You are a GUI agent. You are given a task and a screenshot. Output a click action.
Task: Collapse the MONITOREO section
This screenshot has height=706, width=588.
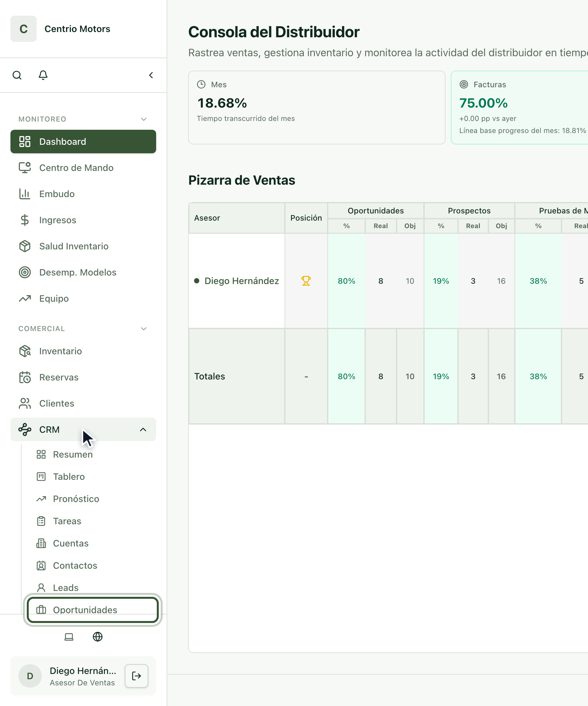144,119
